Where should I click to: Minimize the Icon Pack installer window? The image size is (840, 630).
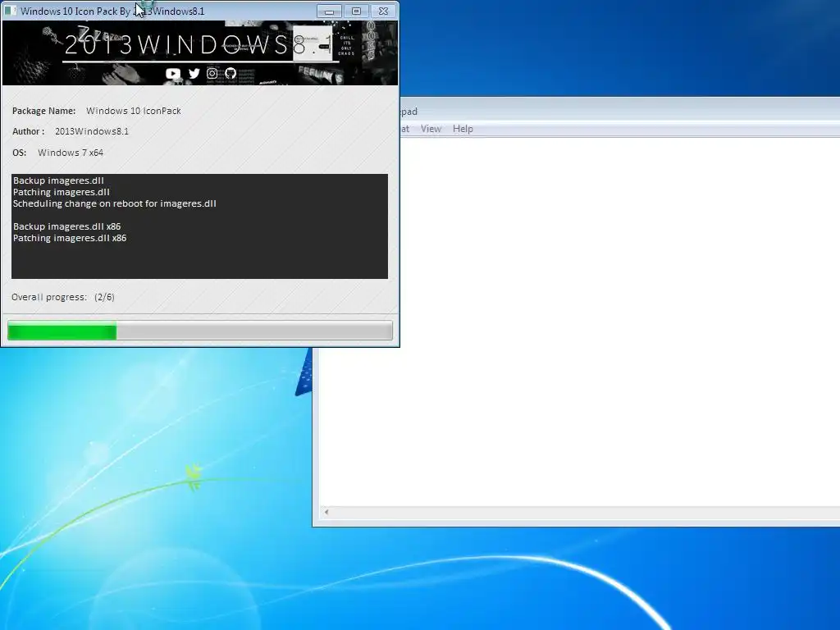coord(329,11)
